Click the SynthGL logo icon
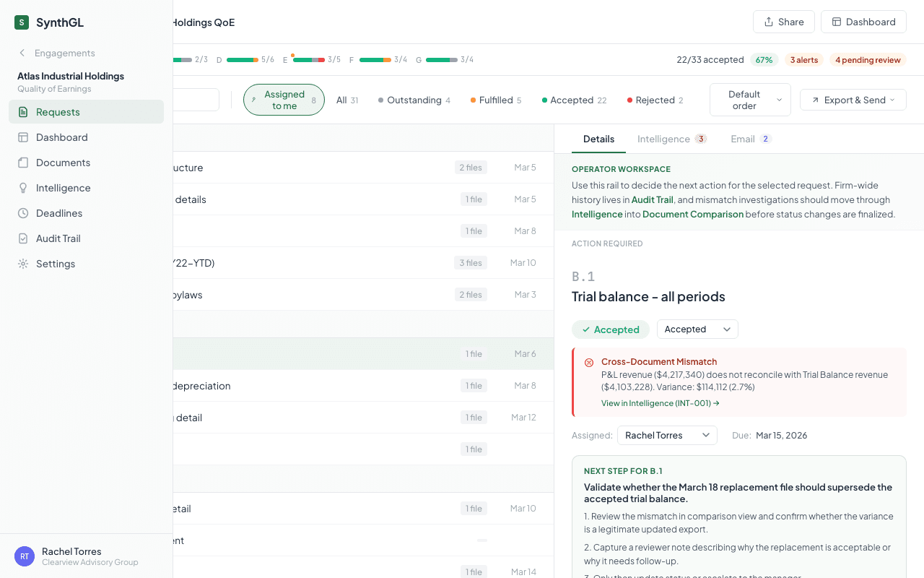The image size is (924, 578). [x=21, y=22]
